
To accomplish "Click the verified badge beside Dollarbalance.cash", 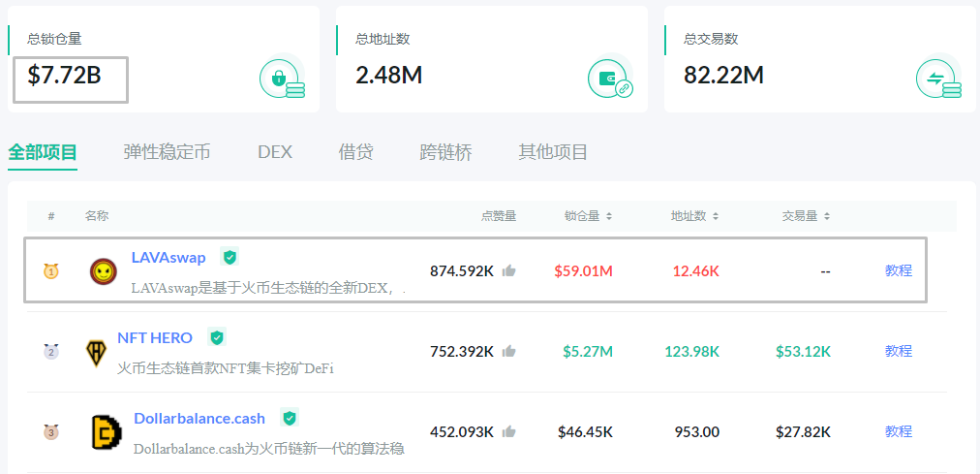I will tap(290, 418).
